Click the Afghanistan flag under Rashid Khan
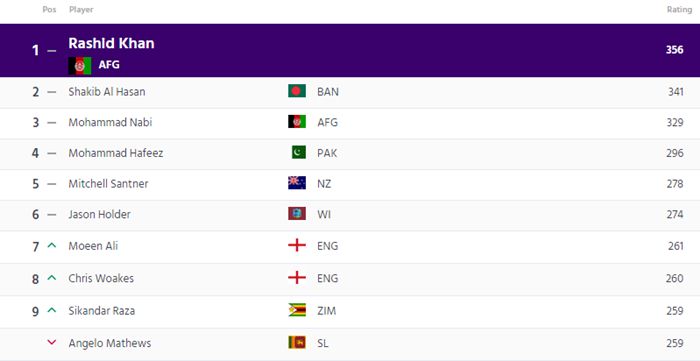The width and height of the screenshot is (700, 361). point(80,66)
